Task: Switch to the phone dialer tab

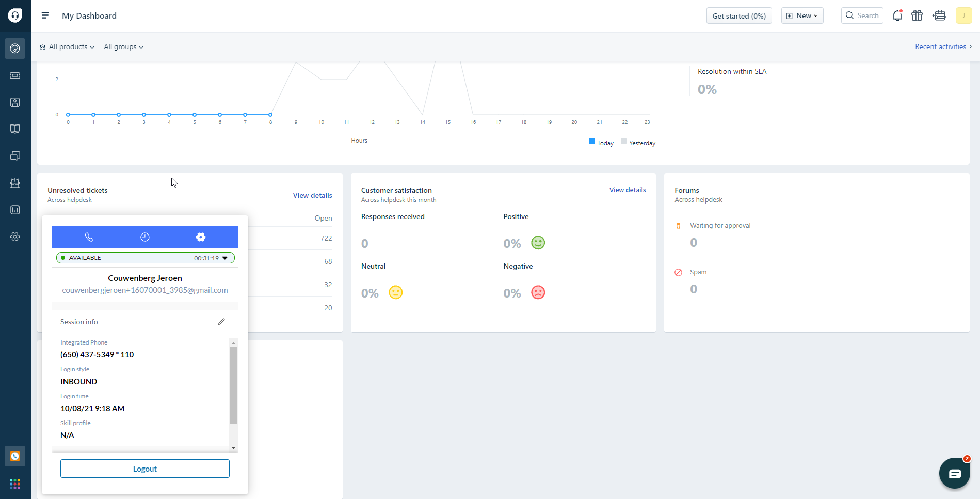Action: [x=89, y=237]
